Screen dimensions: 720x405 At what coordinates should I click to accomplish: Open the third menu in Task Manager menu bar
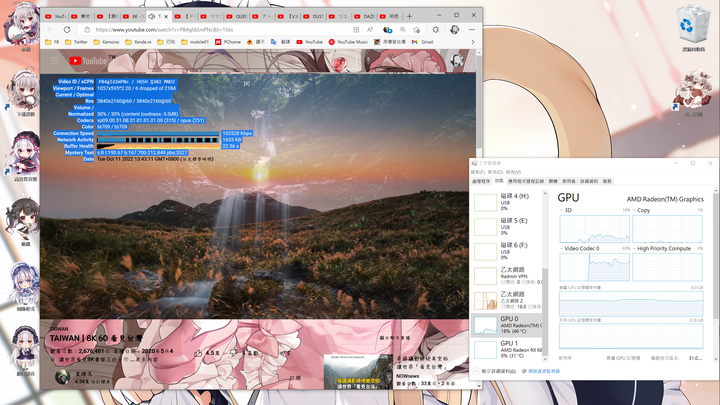tap(513, 172)
